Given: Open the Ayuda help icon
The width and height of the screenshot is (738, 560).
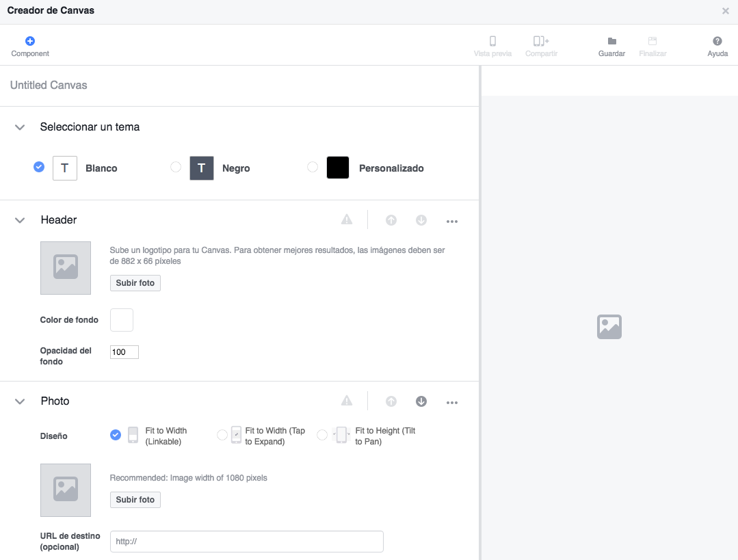Looking at the screenshot, I should click(x=717, y=41).
